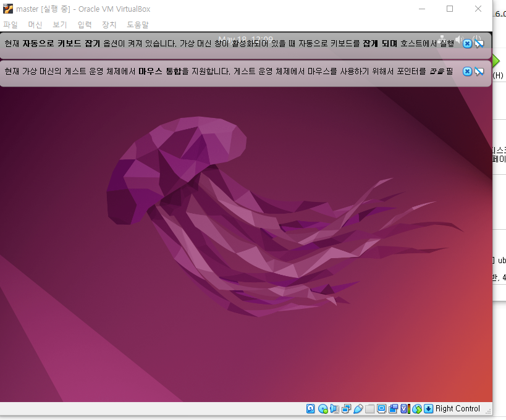The width and height of the screenshot is (506, 420).
Task: Open the 장치 menu
Action: [x=109, y=25]
